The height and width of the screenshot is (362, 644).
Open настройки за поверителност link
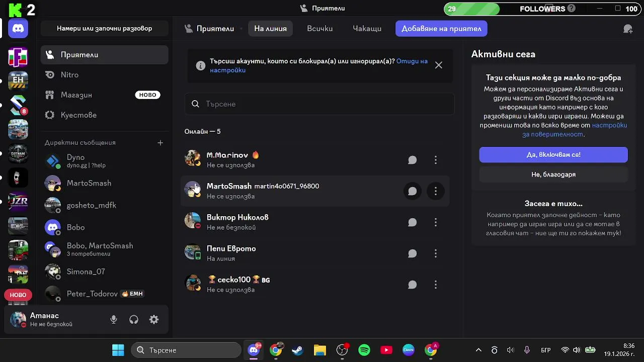(575, 130)
